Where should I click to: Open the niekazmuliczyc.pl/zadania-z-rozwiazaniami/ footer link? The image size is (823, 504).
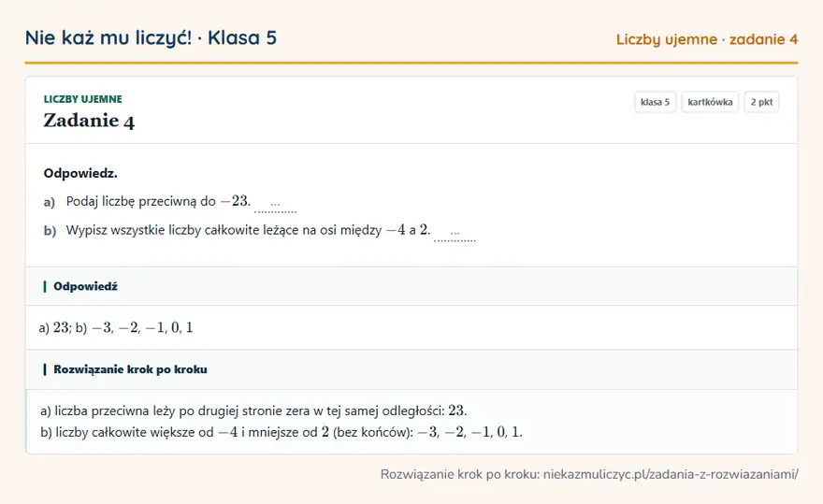coord(671,474)
